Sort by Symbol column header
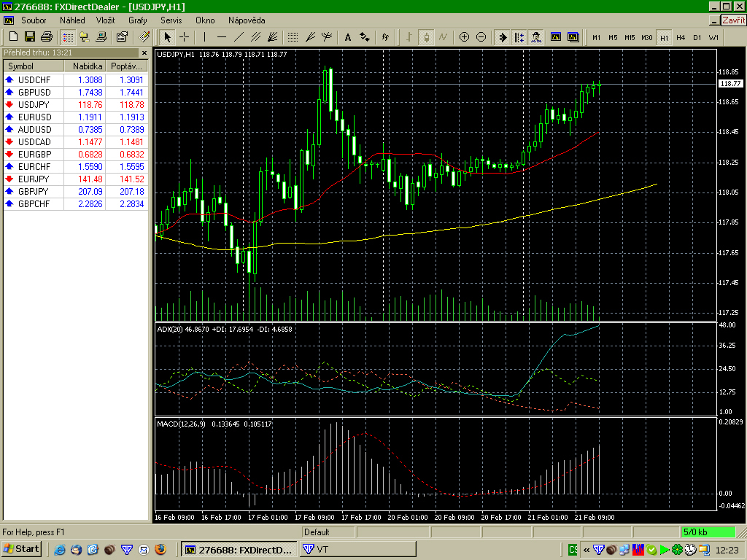Image resolution: width=747 pixels, height=560 pixels. (x=34, y=66)
